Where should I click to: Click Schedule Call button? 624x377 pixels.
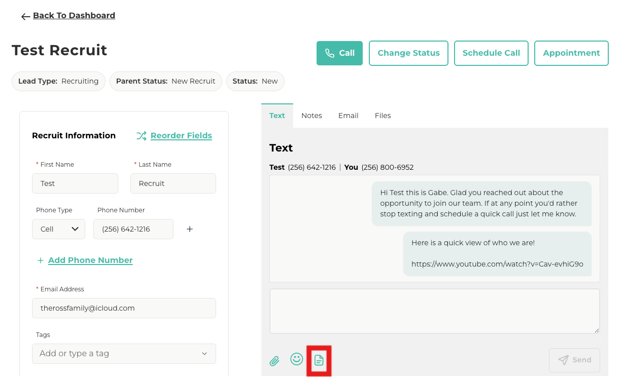point(491,53)
